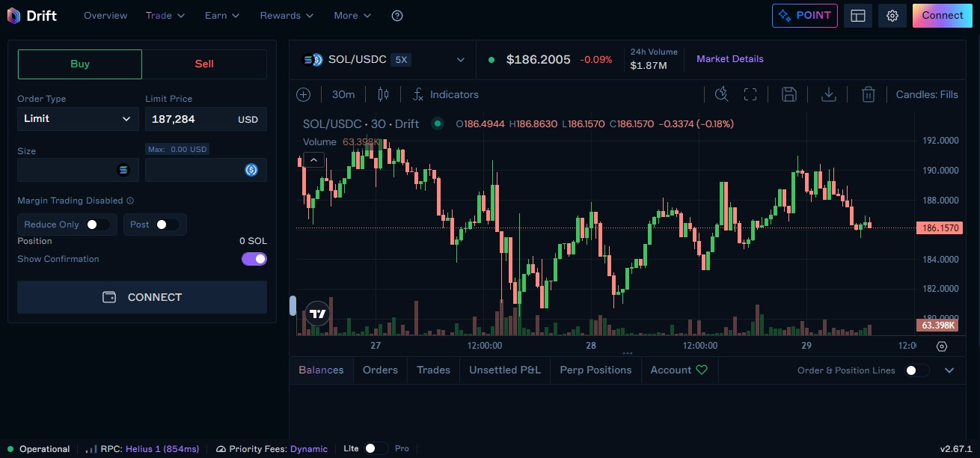
Task: Open the layout panel icon in header
Action: pyautogui.click(x=858, y=16)
